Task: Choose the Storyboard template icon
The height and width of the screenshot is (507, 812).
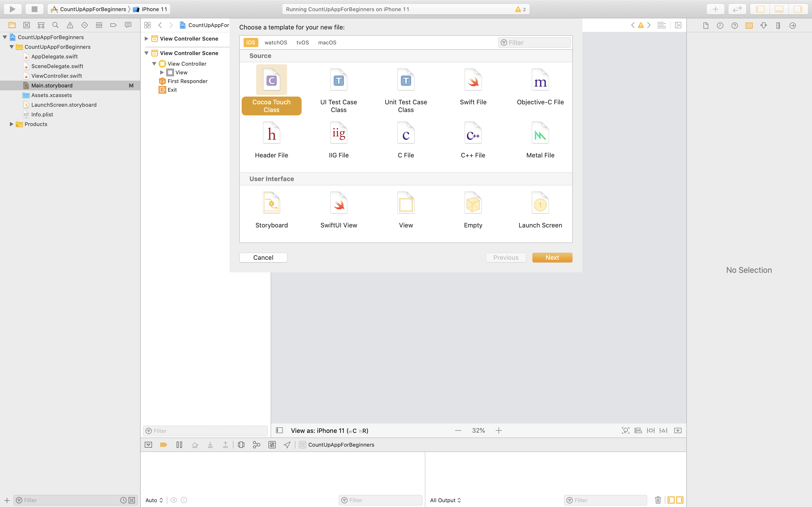Action: tap(271, 203)
